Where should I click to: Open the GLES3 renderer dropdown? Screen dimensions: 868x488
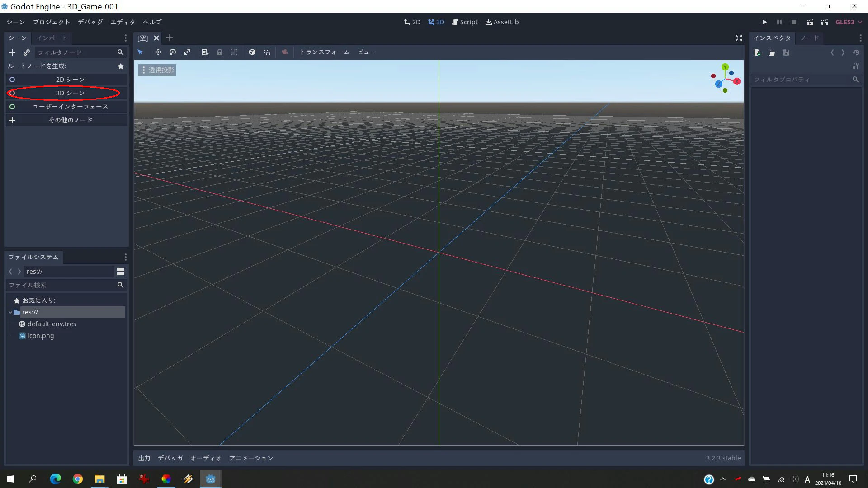(848, 22)
